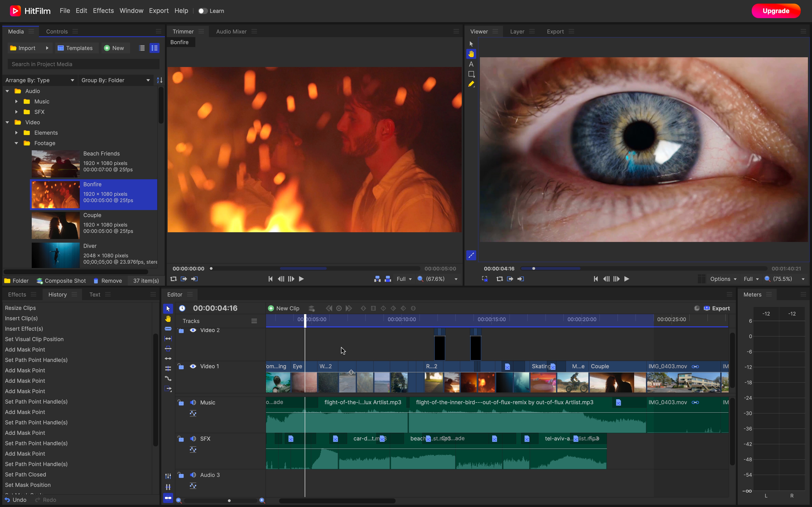Switch to the Controls tab
This screenshot has height=507, width=812.
click(57, 31)
